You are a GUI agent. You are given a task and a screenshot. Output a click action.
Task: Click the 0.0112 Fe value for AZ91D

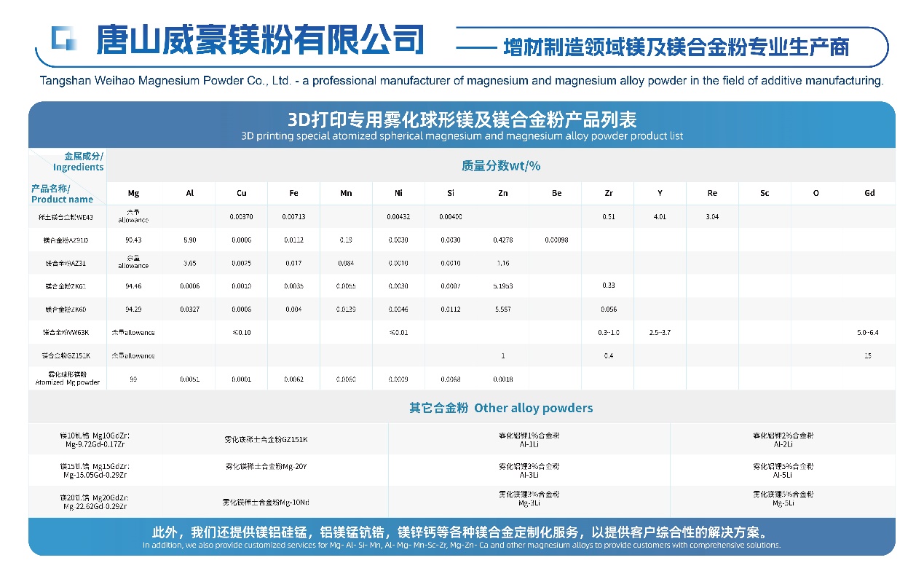[x=293, y=240]
